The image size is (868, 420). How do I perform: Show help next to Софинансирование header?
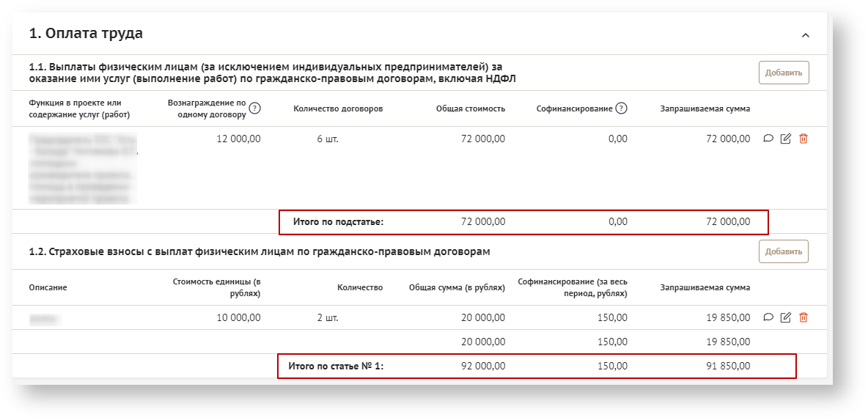tap(622, 108)
